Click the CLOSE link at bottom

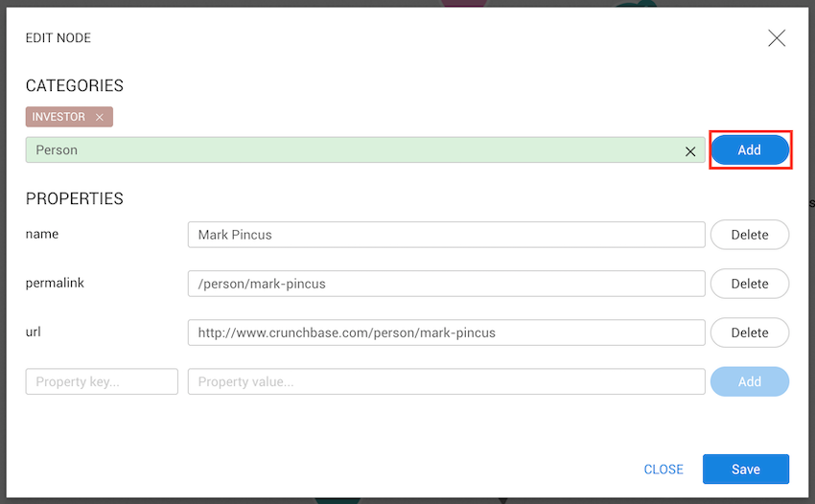[664, 470]
